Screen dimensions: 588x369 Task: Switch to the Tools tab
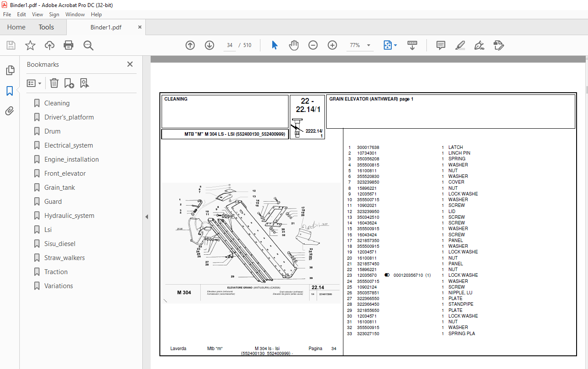tap(46, 27)
